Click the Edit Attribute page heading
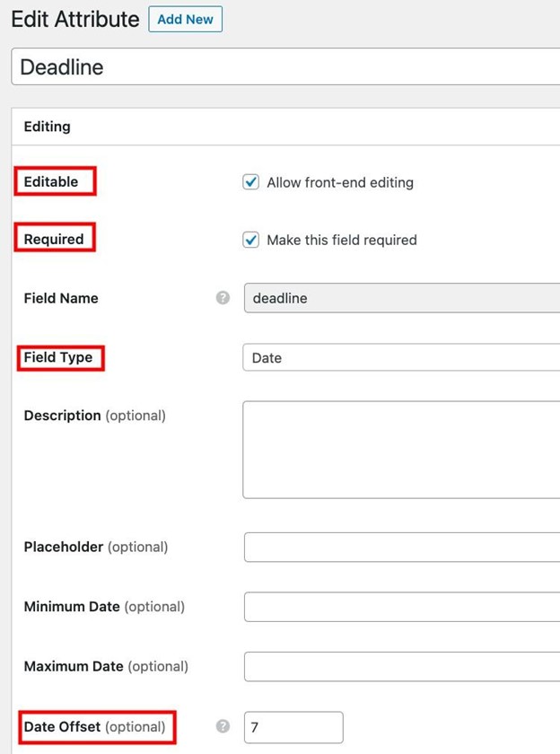 (x=74, y=19)
